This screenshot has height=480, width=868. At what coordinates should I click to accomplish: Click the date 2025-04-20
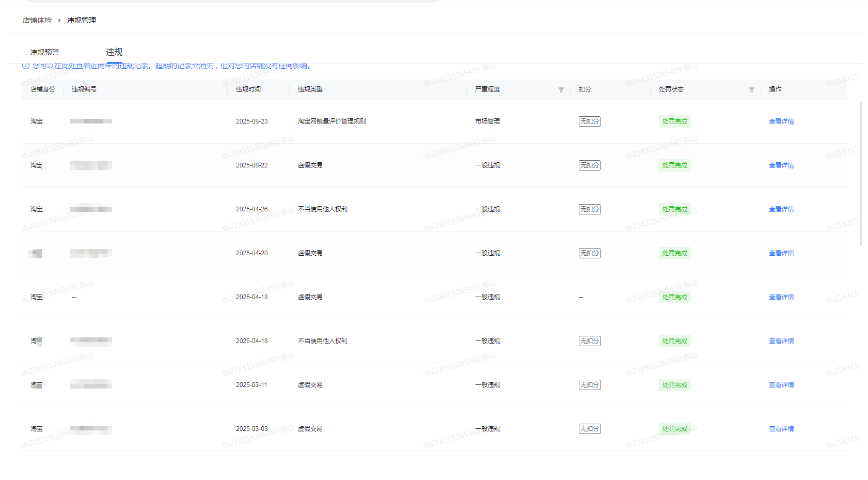point(252,253)
